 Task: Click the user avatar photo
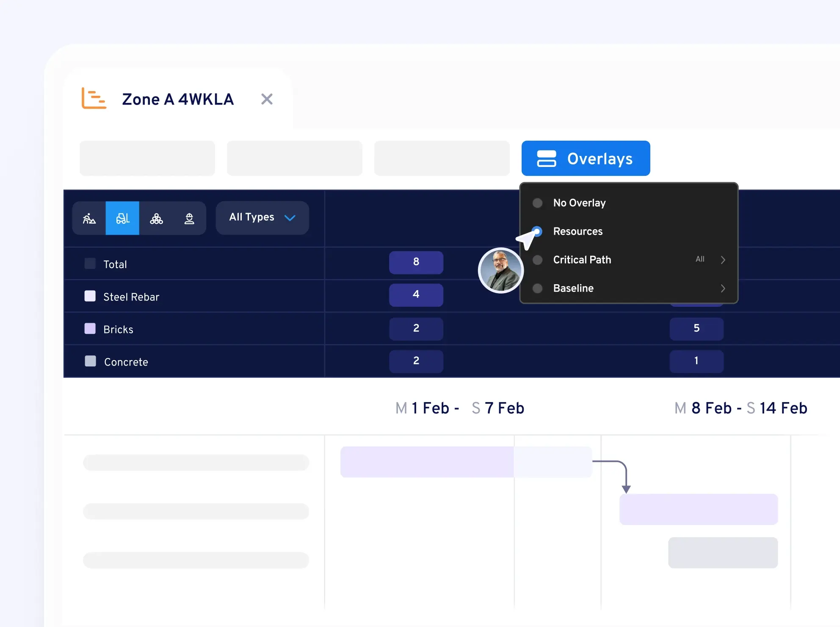click(501, 270)
